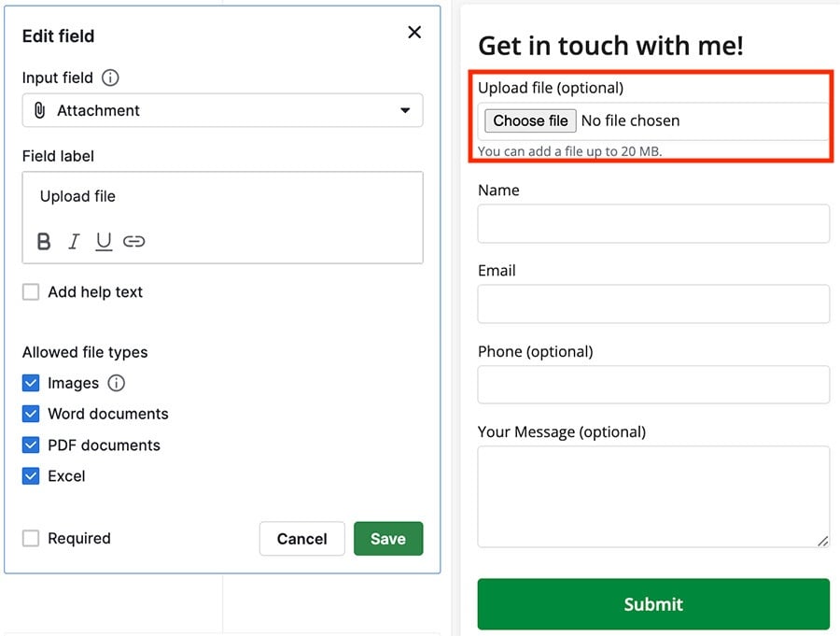Toggle bold formatting in the field label
The image size is (840, 636).
(43, 241)
